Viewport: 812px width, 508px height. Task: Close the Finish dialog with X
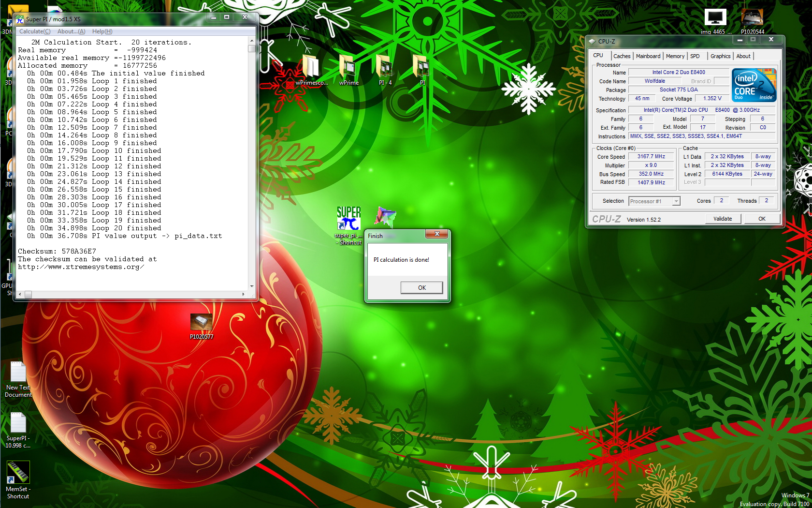437,234
